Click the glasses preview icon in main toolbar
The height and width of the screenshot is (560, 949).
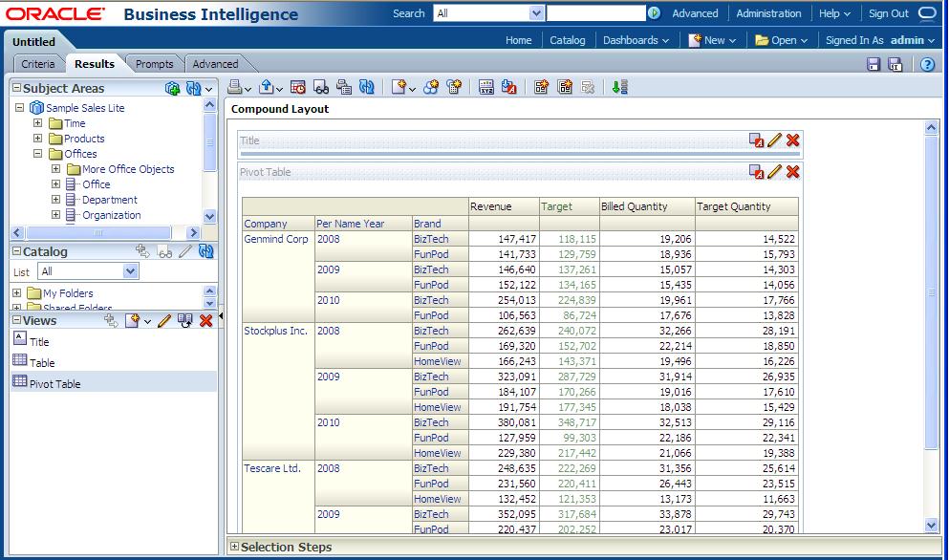click(321, 88)
